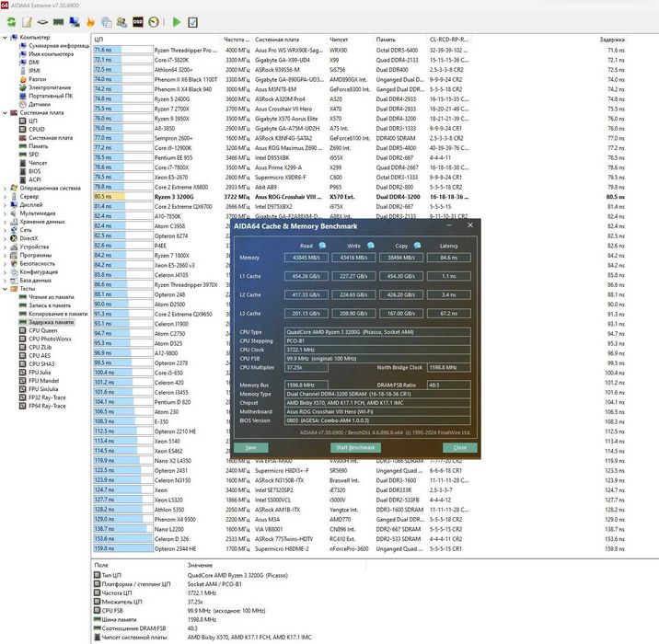Select CPU ZLib benchmark
Viewport: 659px width, 644px height.
[40, 348]
